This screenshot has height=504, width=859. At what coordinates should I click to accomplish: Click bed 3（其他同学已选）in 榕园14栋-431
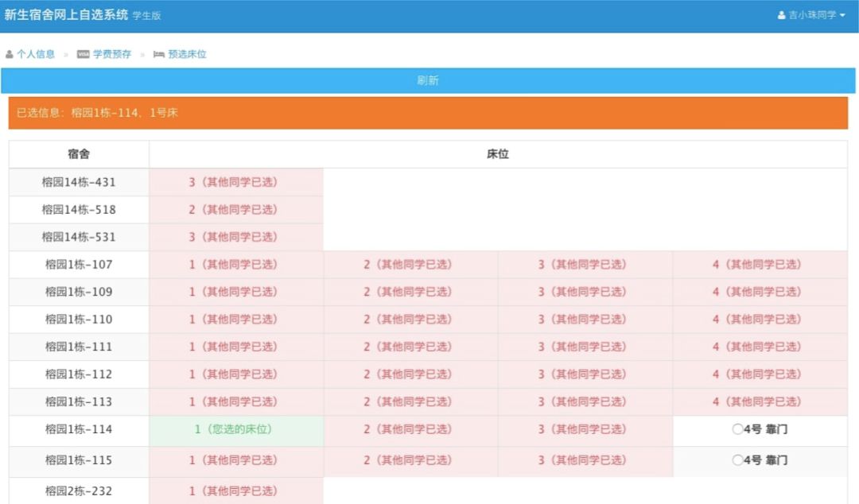click(236, 182)
